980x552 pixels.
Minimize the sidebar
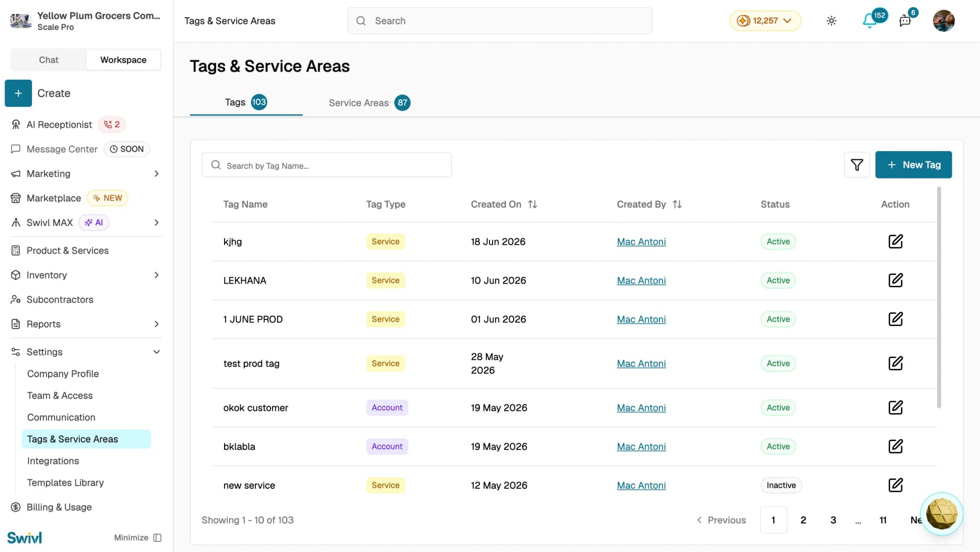(138, 538)
